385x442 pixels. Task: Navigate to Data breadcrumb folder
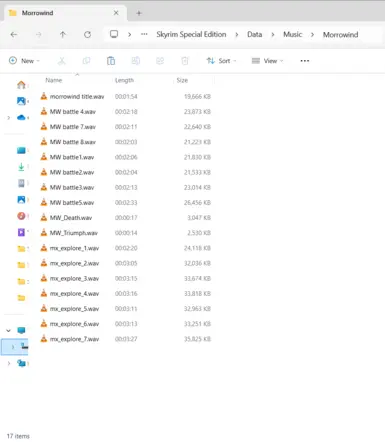[255, 34]
